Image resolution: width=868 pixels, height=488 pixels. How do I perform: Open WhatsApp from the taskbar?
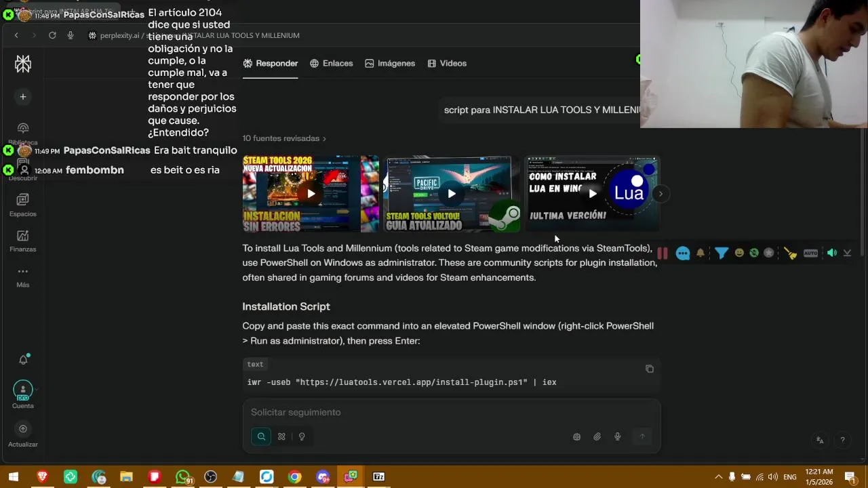click(182, 477)
